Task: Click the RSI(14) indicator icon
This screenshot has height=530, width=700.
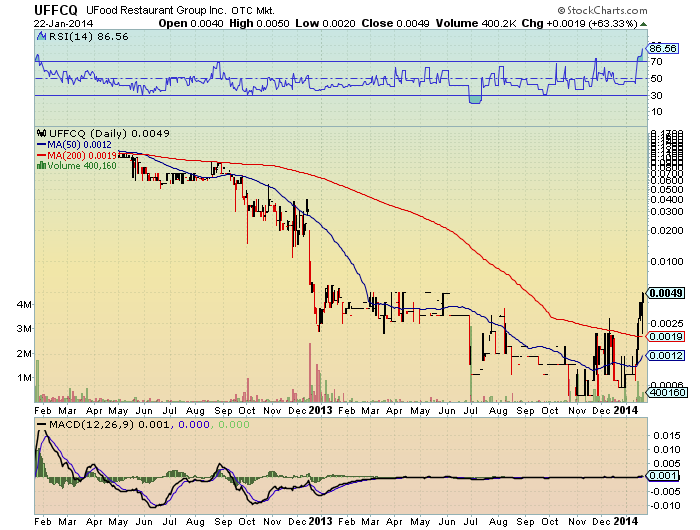Action: pos(42,37)
